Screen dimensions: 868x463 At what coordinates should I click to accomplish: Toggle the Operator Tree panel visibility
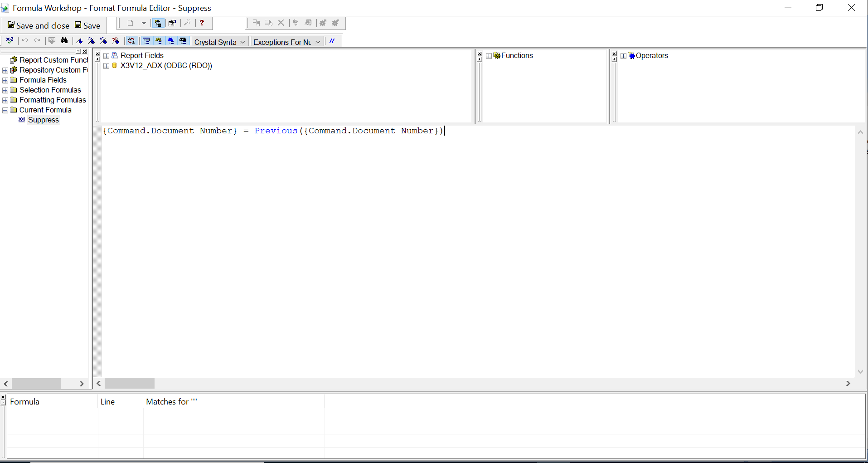[x=171, y=41]
